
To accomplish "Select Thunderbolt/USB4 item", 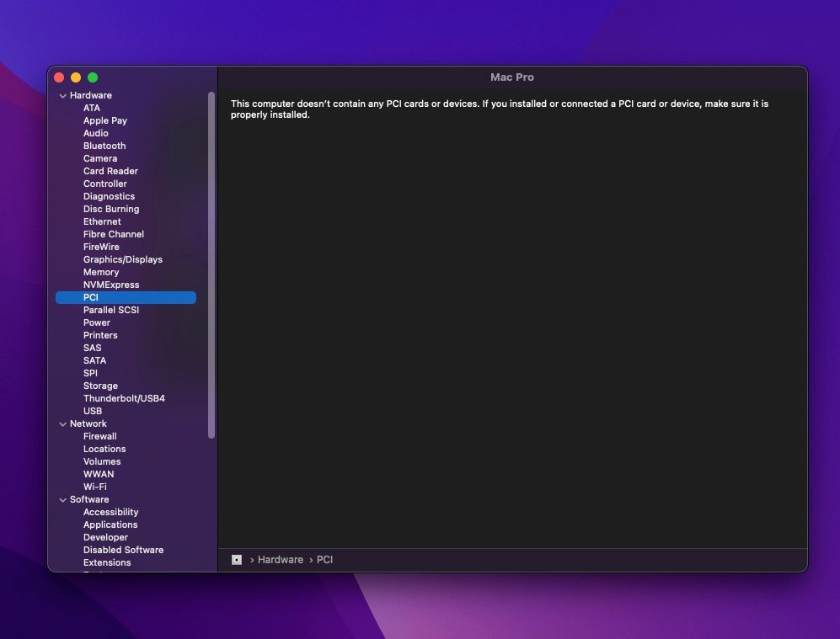I will click(124, 398).
